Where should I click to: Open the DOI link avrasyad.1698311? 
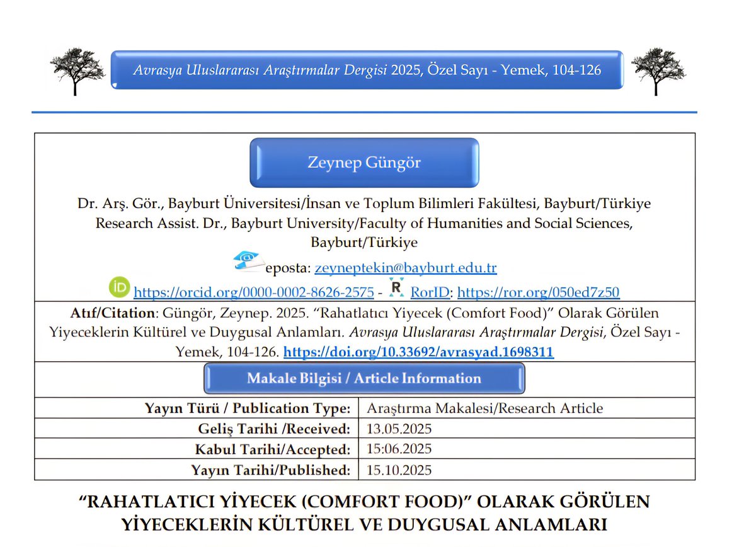[x=418, y=352]
